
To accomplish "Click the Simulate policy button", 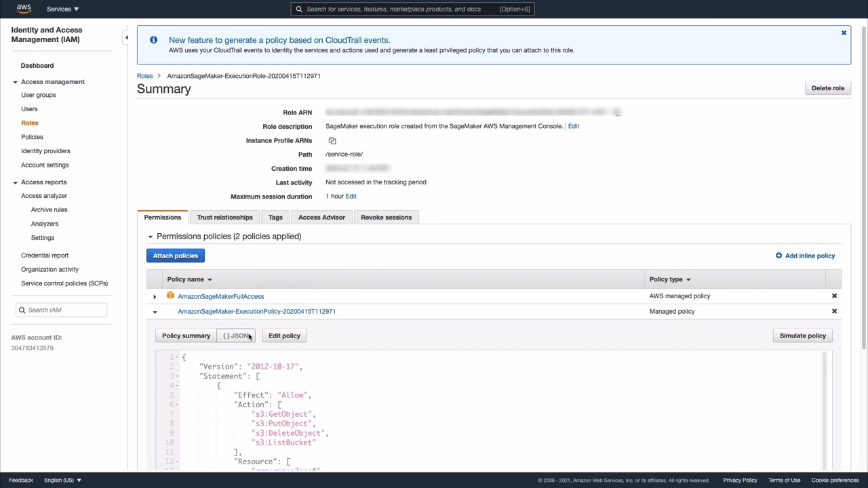I will point(803,335).
